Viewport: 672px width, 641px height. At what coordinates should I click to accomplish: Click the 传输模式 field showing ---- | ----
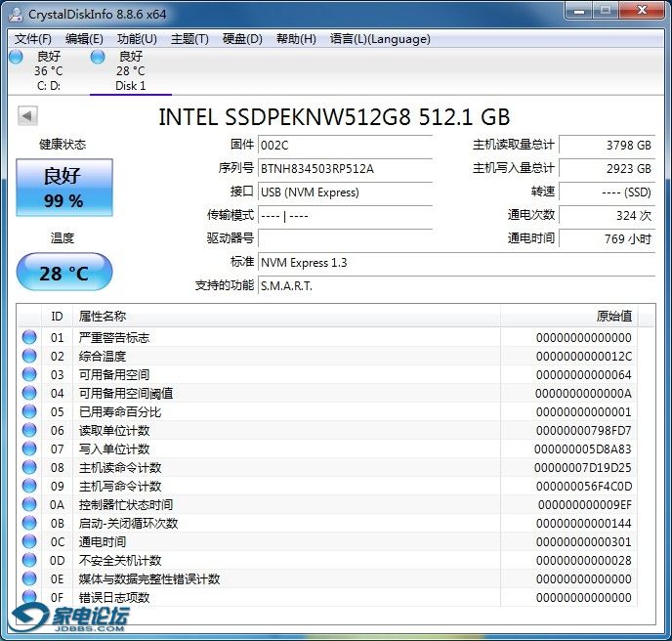[x=345, y=216]
